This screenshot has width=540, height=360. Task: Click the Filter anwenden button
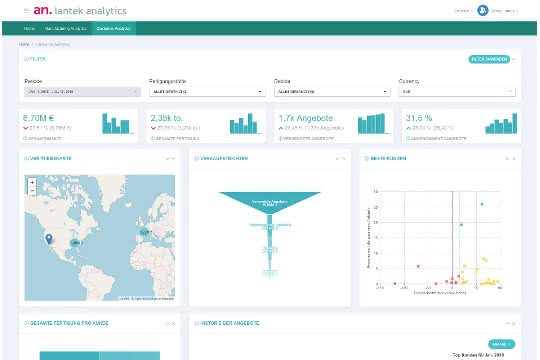[x=489, y=59]
